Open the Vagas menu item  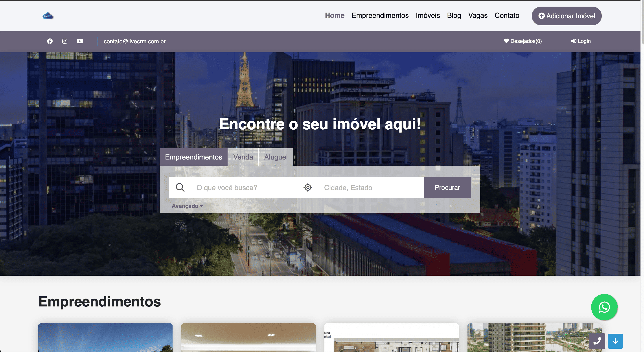tap(478, 15)
